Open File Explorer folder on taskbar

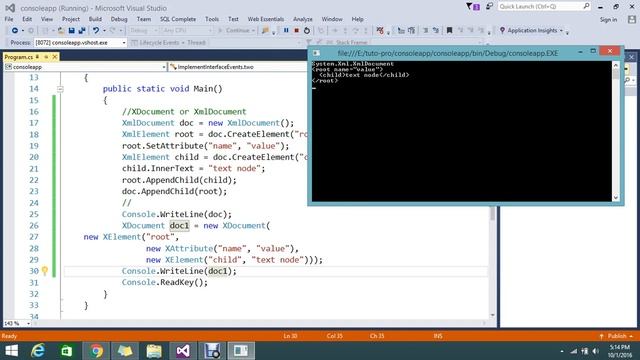tap(154, 351)
